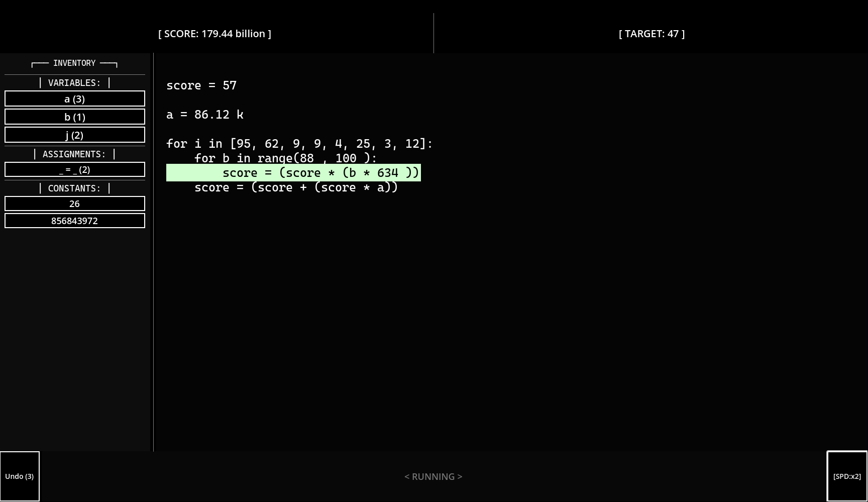The width and height of the screenshot is (868, 502).
Task: Click the < RUNNING > status text
Action: click(x=433, y=476)
